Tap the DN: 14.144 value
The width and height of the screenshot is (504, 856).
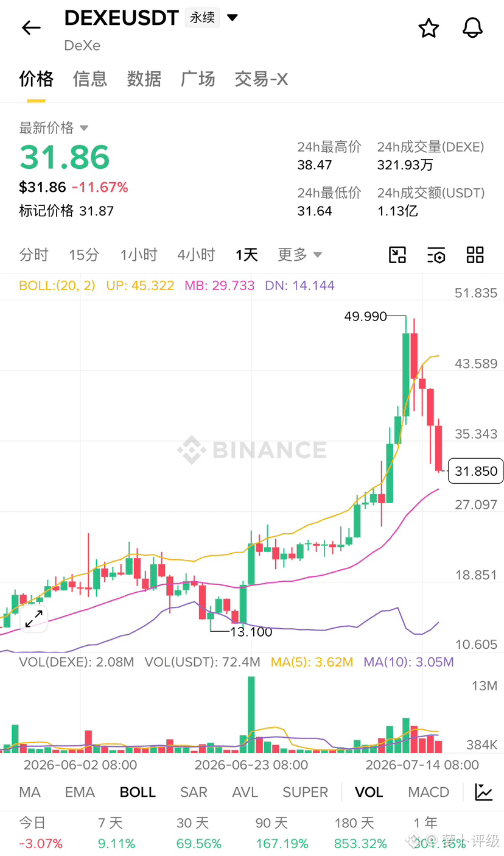[299, 285]
